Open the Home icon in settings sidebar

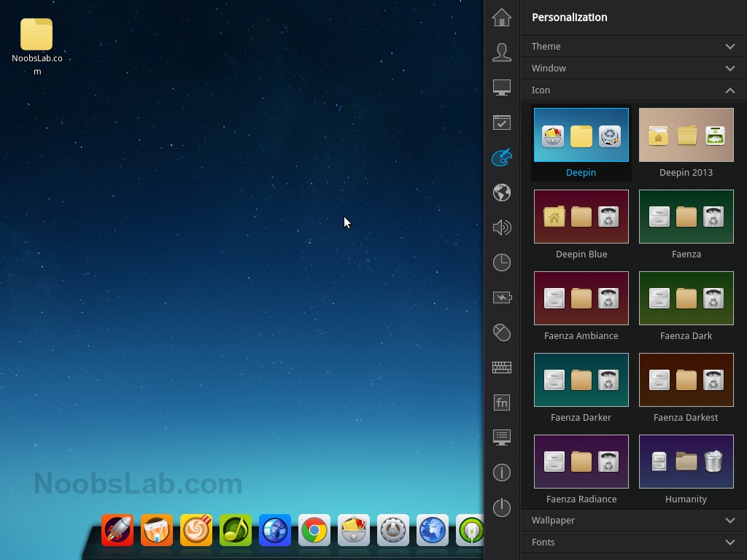click(x=502, y=17)
